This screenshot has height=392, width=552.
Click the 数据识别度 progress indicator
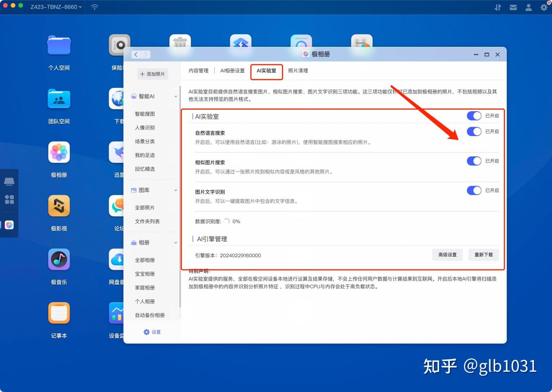coord(227,221)
